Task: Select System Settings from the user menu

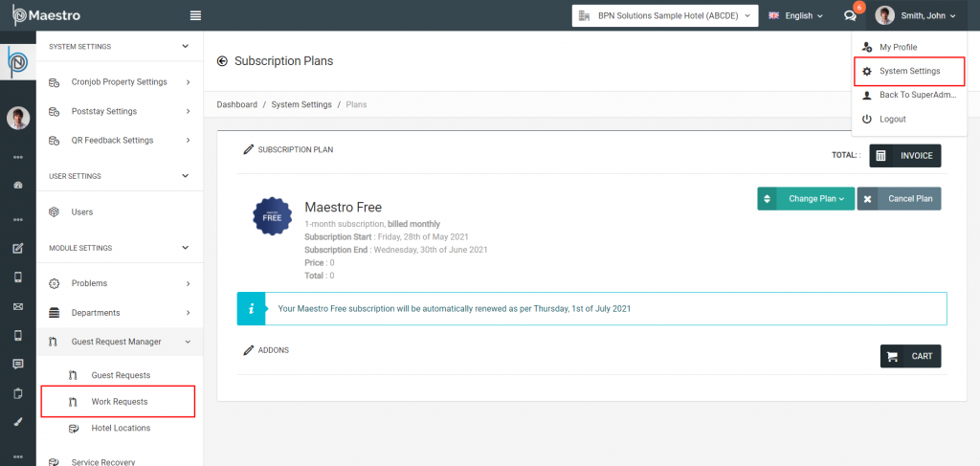Action: coord(909,71)
